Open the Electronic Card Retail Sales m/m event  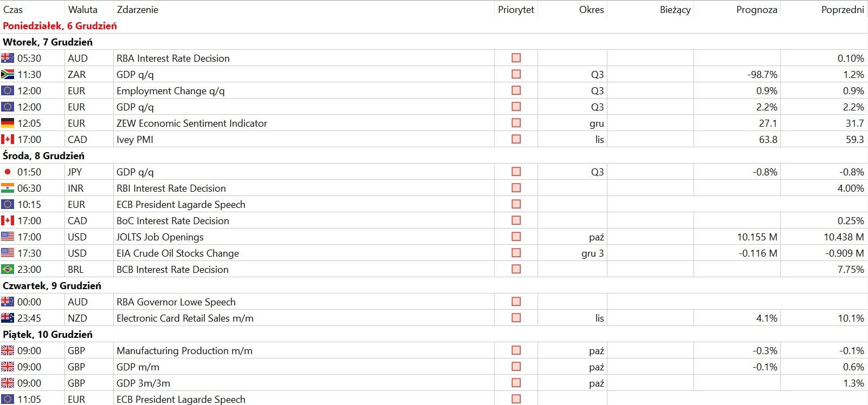[x=185, y=318]
